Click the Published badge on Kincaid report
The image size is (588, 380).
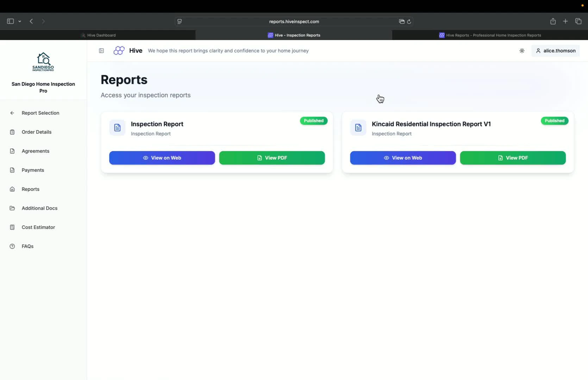[554, 121]
